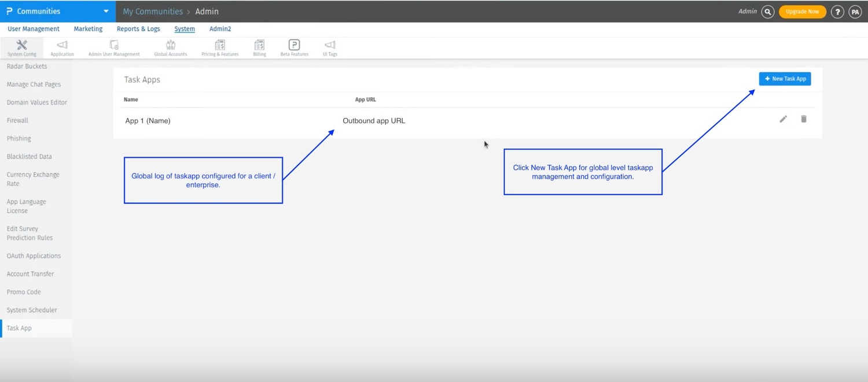Switch to Marketing tab

[88, 29]
